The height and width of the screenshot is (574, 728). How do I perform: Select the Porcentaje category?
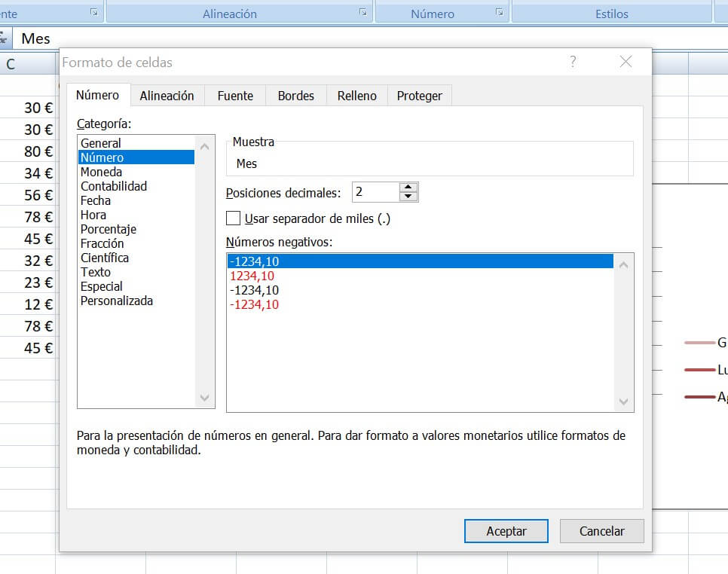(x=109, y=229)
